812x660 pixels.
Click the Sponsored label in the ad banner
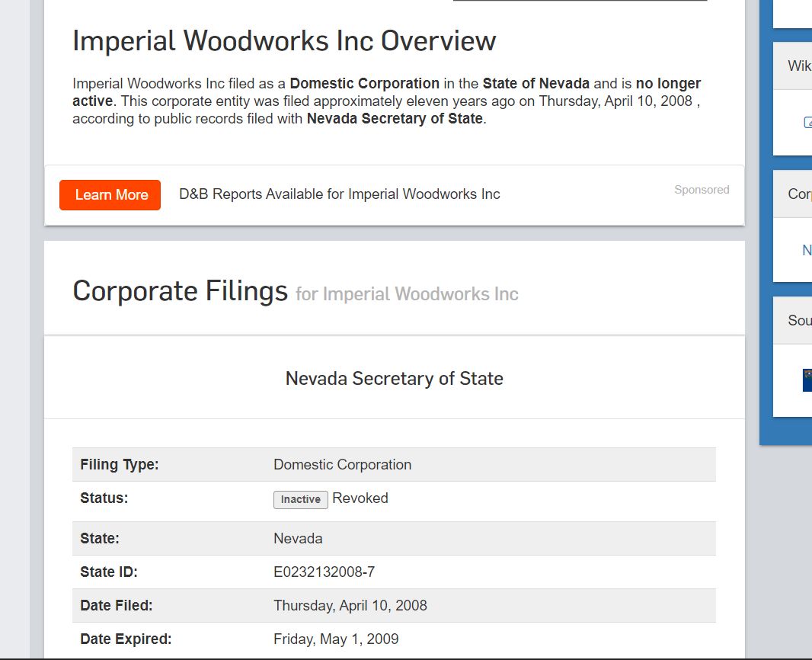point(702,190)
